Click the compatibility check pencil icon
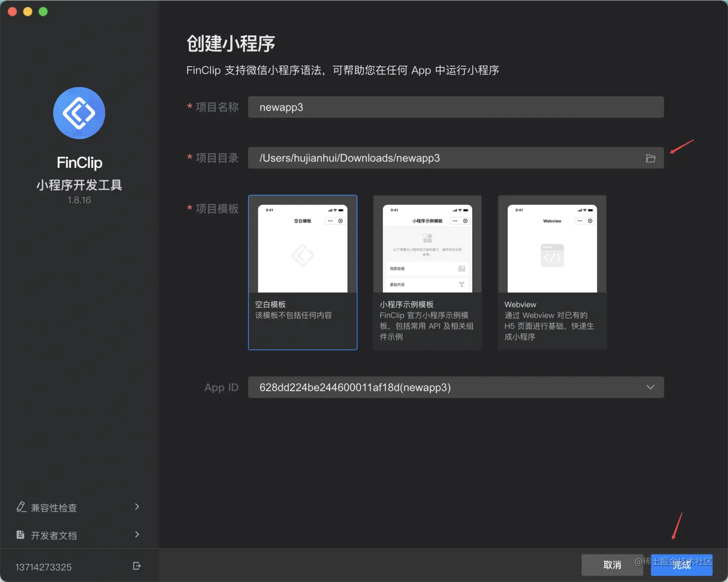The height and width of the screenshot is (582, 728). pyautogui.click(x=21, y=507)
